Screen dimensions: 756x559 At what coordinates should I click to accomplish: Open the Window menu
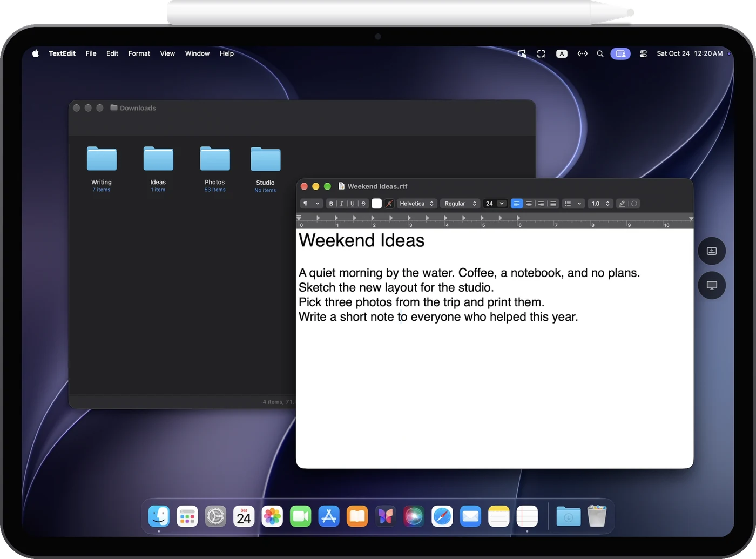[197, 53]
